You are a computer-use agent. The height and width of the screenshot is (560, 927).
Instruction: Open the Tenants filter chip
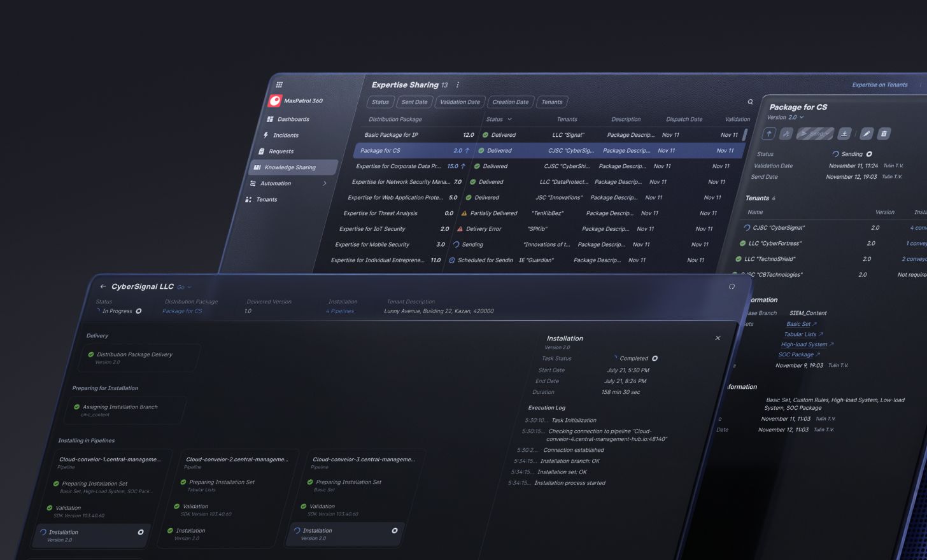point(552,102)
